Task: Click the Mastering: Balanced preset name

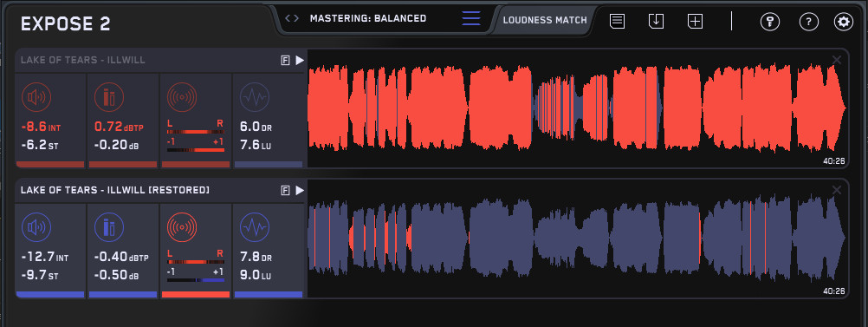Action: click(x=368, y=18)
